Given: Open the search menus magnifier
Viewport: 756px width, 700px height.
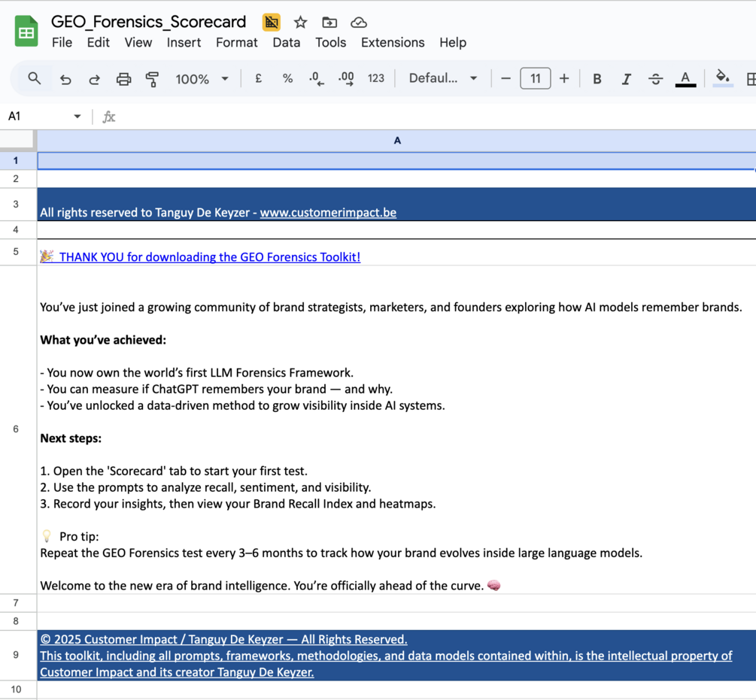Looking at the screenshot, I should click(35, 78).
